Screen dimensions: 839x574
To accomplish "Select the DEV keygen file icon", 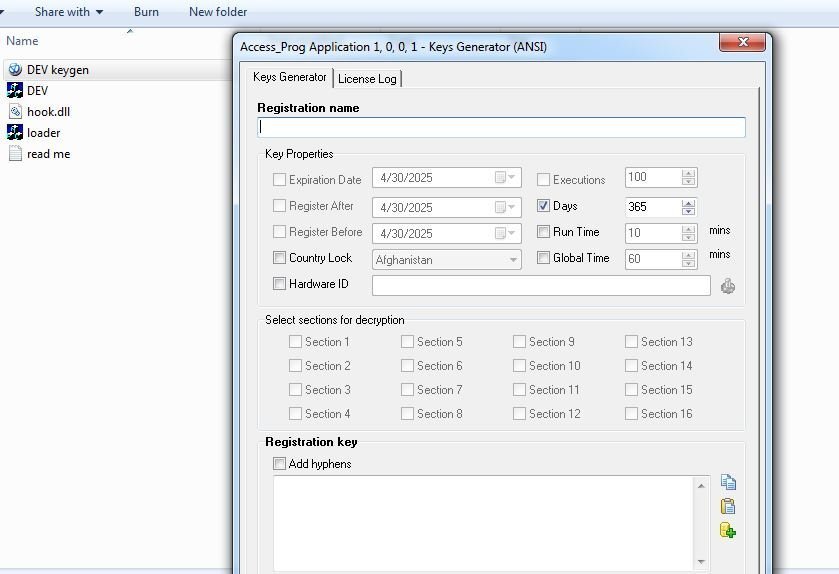I will [x=14, y=70].
